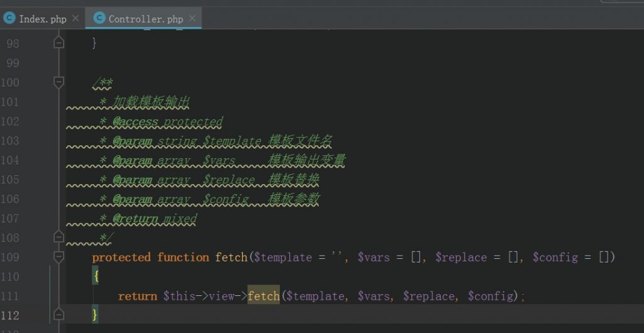The width and height of the screenshot is (644, 333).
Task: Click line number 105 in the gutter
Action: click(13, 180)
